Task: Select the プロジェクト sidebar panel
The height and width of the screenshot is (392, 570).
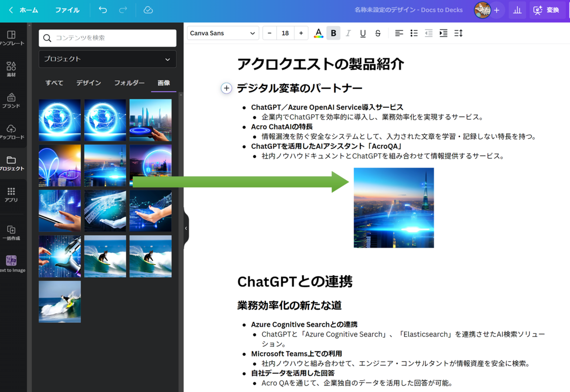Action: click(11, 163)
